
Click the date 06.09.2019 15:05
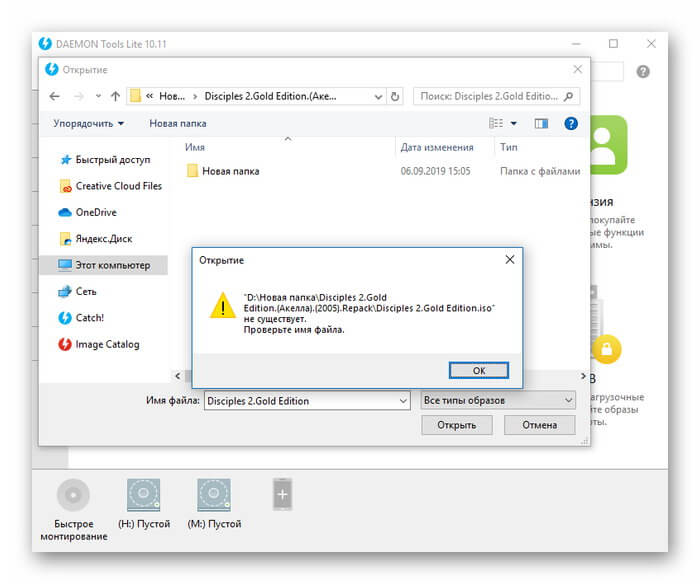pyautogui.click(x=435, y=171)
